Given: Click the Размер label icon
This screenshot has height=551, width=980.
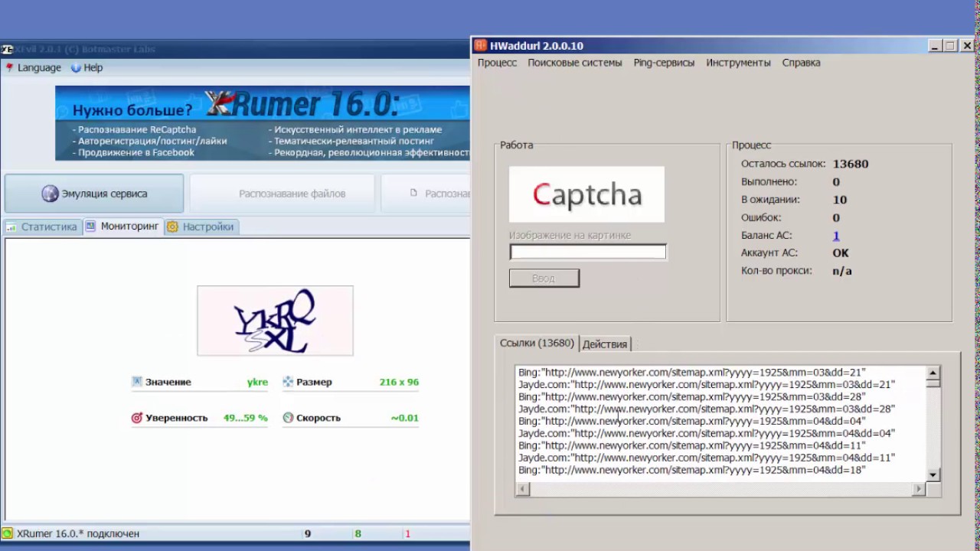Looking at the screenshot, I should (288, 381).
